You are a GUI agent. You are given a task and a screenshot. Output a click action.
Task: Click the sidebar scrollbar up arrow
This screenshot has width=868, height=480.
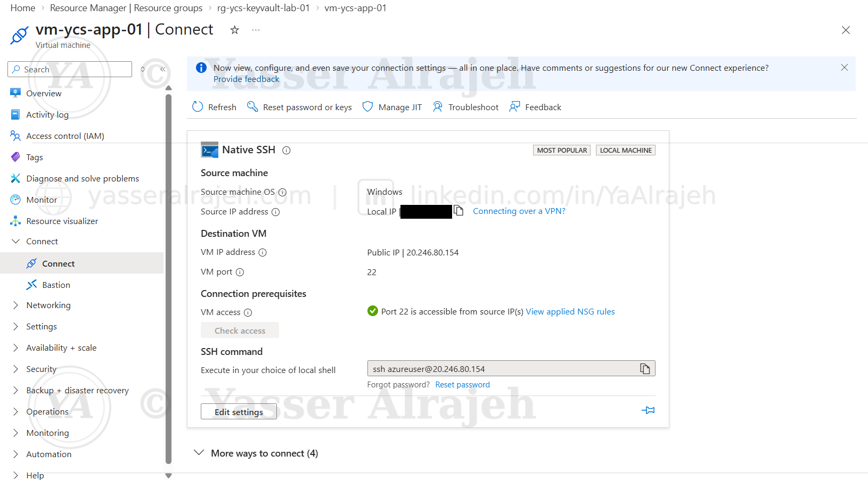169,88
